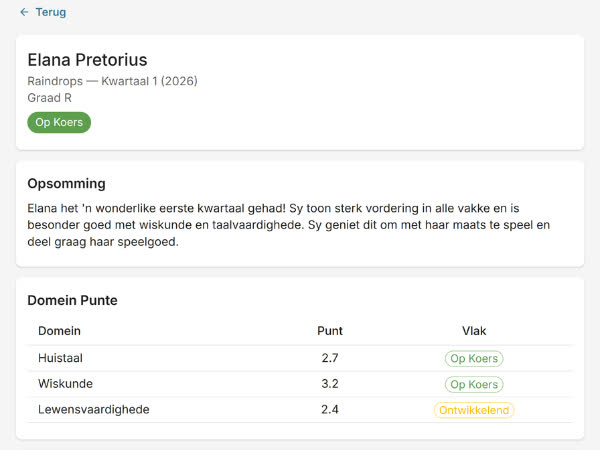
Task: Click the Huistaal score 2.7
Action: click(330, 358)
